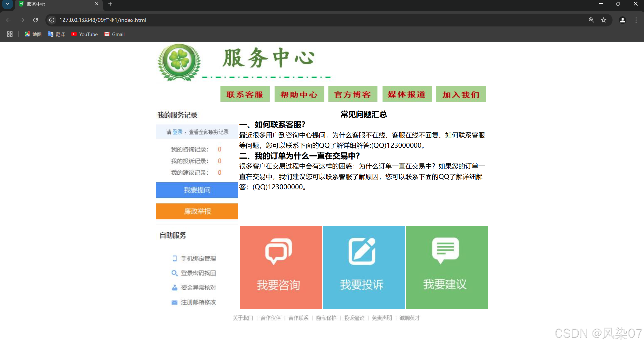Image resolution: width=644 pixels, height=344 pixels.
Task: Open the YouTube bookmark
Action: click(85, 34)
